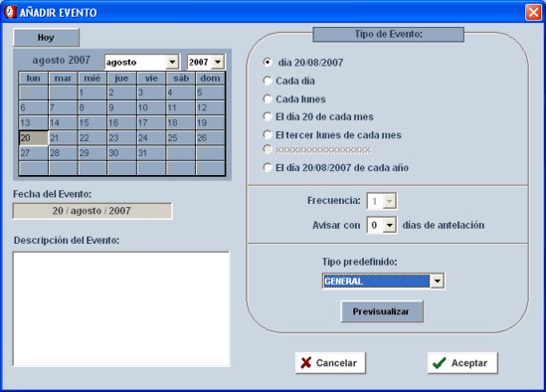Select day 31 in the calendar
Image resolution: width=546 pixels, height=392 pixels.
(x=151, y=153)
